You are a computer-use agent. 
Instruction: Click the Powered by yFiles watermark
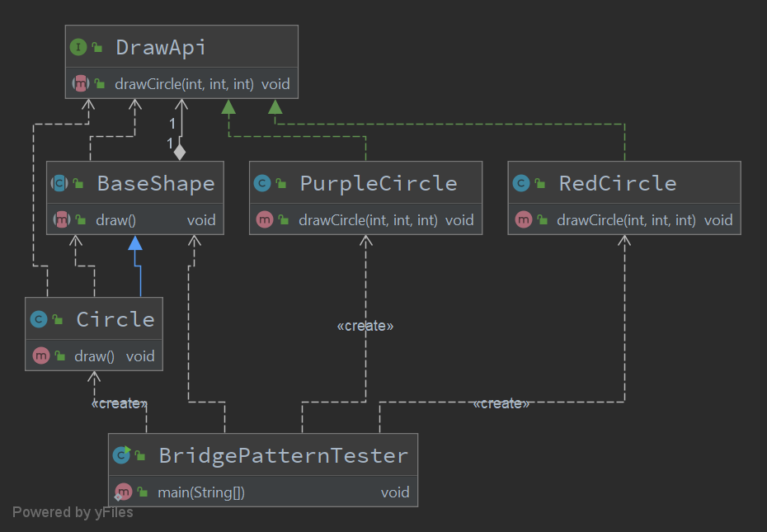click(x=73, y=512)
